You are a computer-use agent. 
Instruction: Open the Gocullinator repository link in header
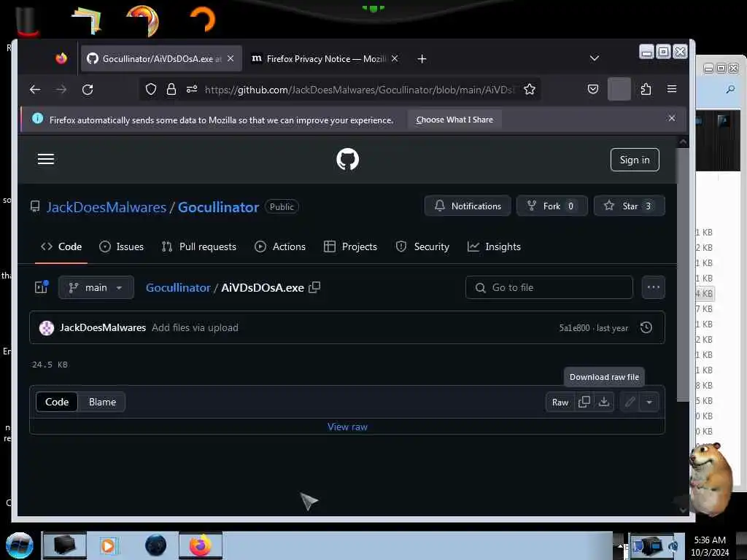pyautogui.click(x=218, y=207)
